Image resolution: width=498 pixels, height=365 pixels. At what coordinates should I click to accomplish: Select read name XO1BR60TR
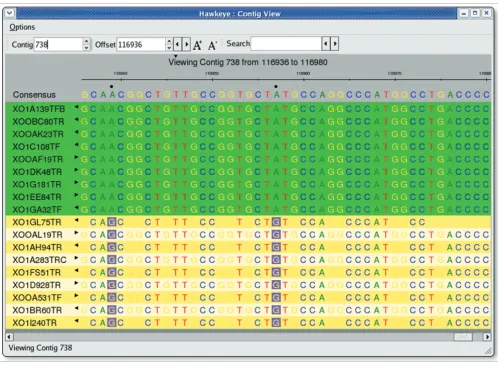(x=37, y=310)
